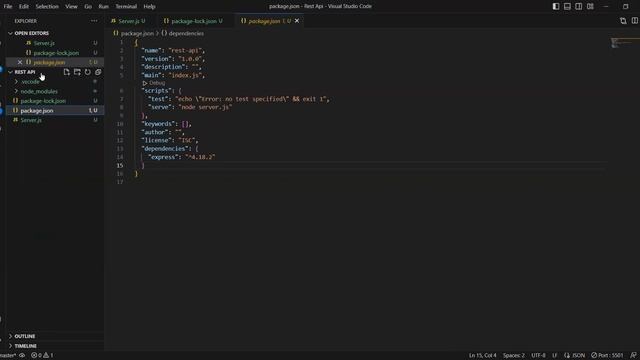The width and height of the screenshot is (640, 360).
Task: Open the notifications bell in status bar
Action: coord(633,356)
